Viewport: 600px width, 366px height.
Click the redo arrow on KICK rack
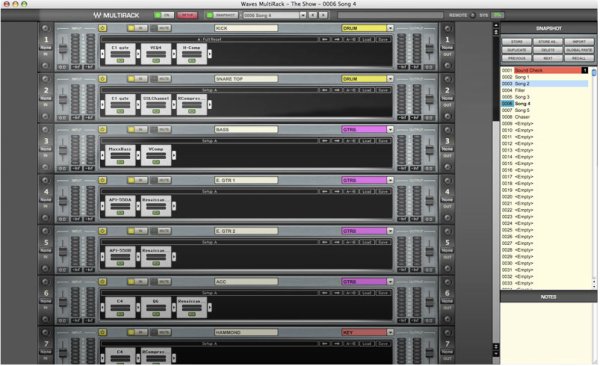pyautogui.click(x=337, y=39)
